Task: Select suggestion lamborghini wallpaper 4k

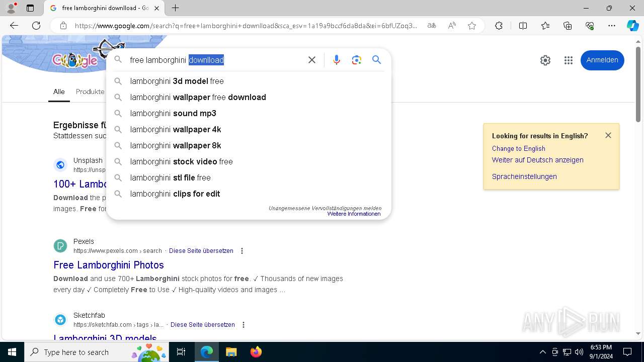Action: coord(249,129)
